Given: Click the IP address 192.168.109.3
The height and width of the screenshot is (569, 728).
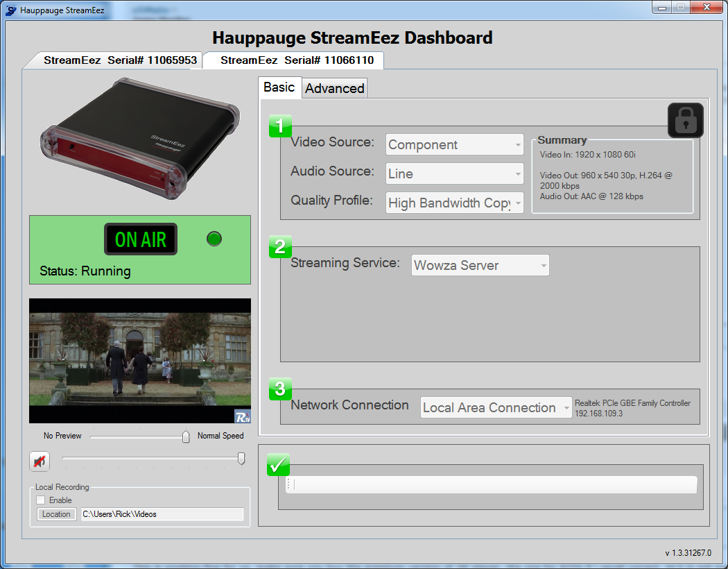Looking at the screenshot, I should coord(598,414).
